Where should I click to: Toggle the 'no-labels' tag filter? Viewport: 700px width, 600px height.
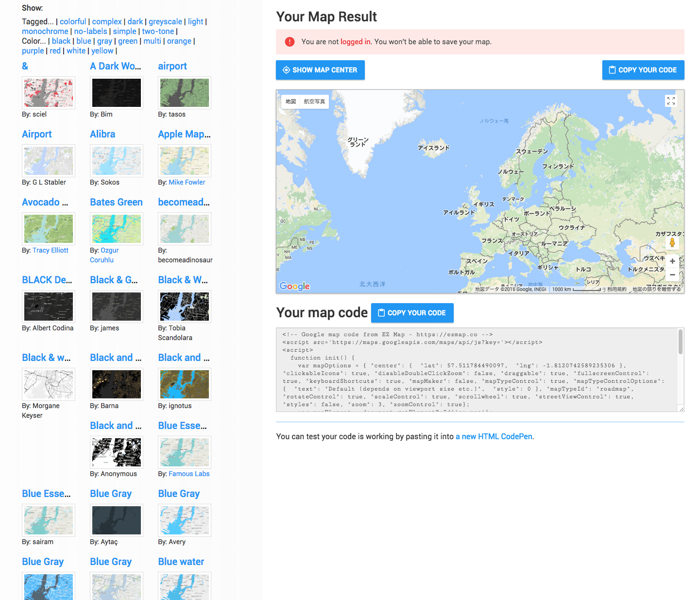click(90, 31)
